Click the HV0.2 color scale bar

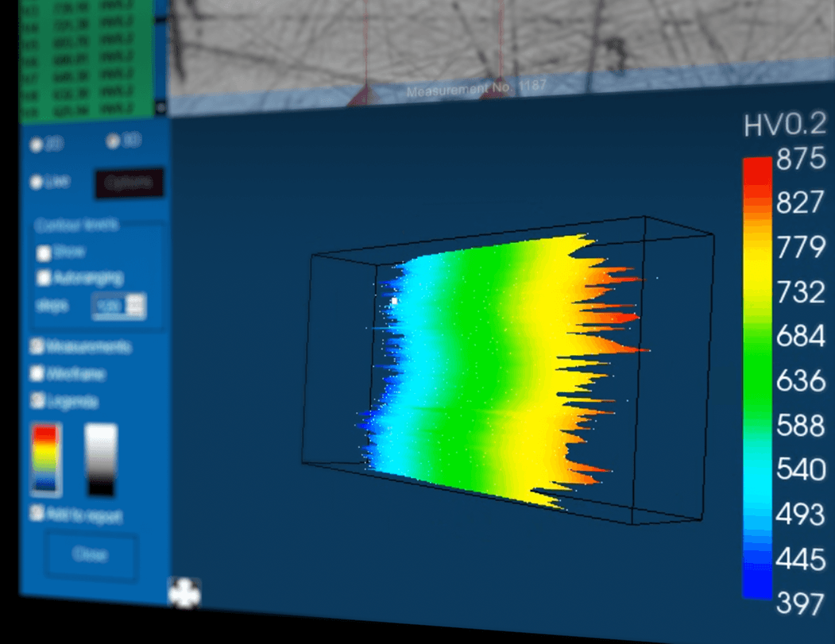[757, 378]
